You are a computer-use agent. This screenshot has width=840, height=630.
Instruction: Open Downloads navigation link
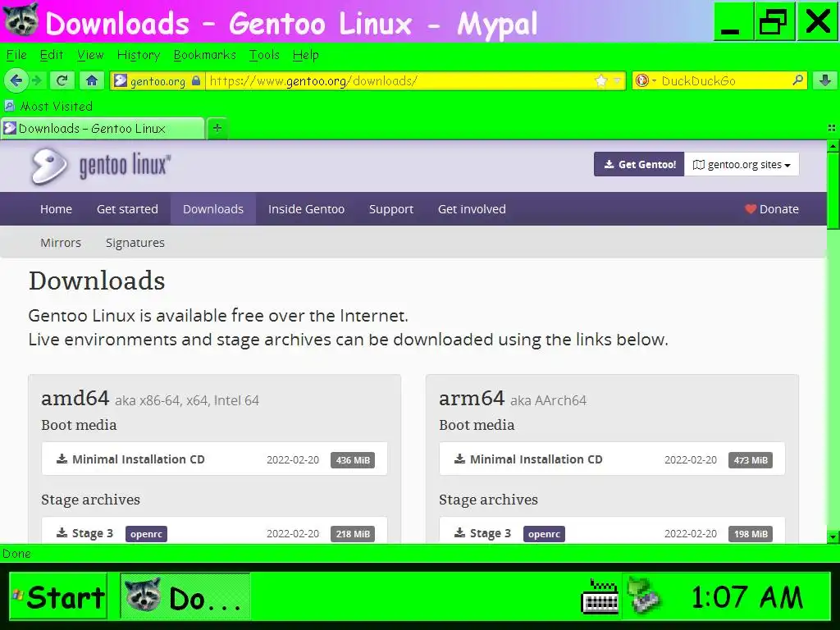(213, 209)
